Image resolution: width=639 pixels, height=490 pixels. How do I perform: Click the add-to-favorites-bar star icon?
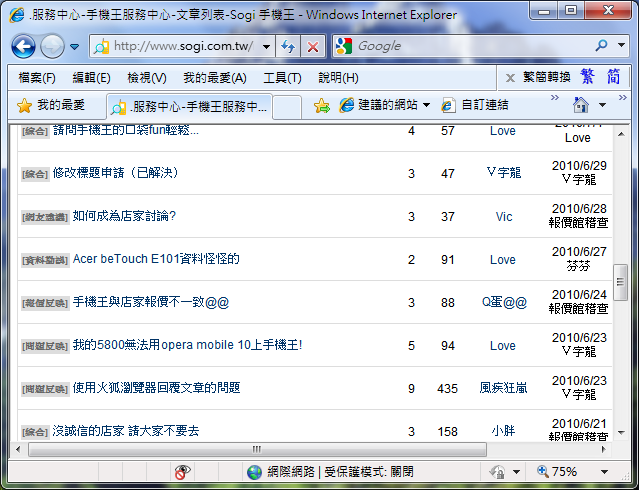click(x=321, y=105)
